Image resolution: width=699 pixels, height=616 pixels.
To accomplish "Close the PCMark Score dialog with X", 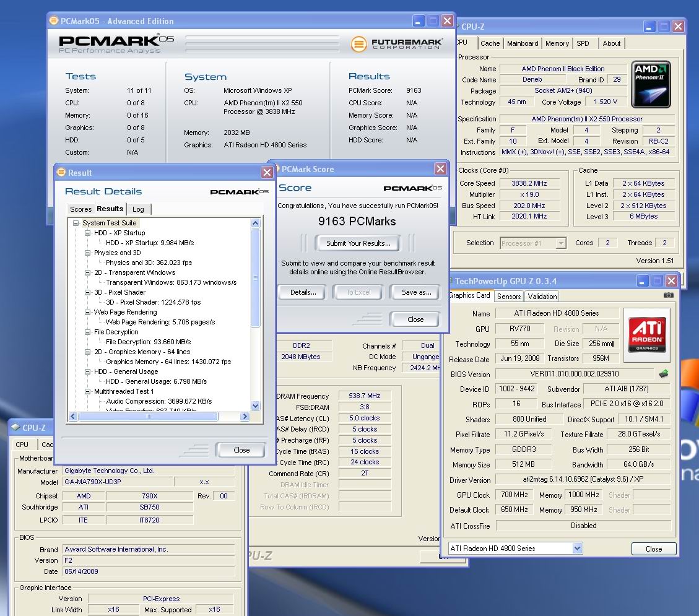I will click(x=440, y=168).
